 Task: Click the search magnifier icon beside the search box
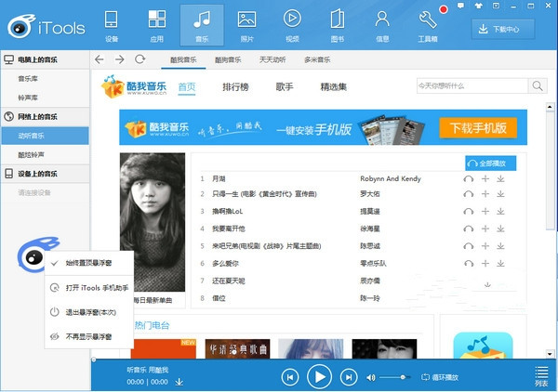pos(538,86)
